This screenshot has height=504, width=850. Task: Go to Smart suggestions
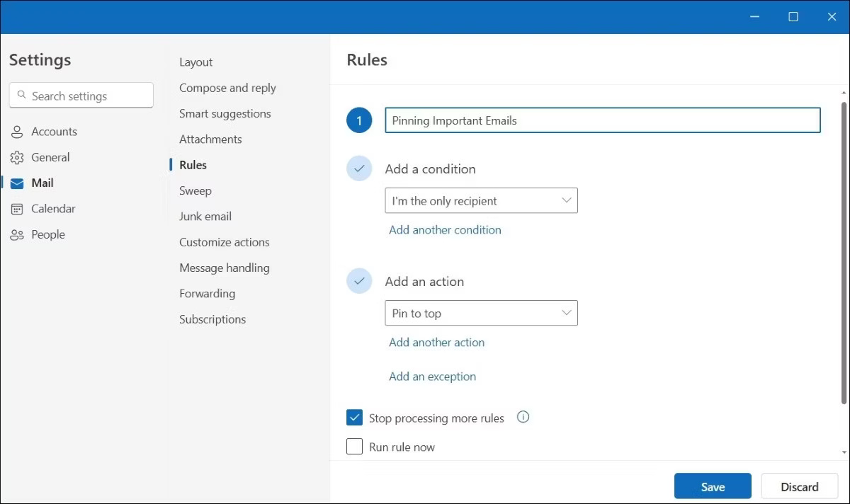pos(225,113)
